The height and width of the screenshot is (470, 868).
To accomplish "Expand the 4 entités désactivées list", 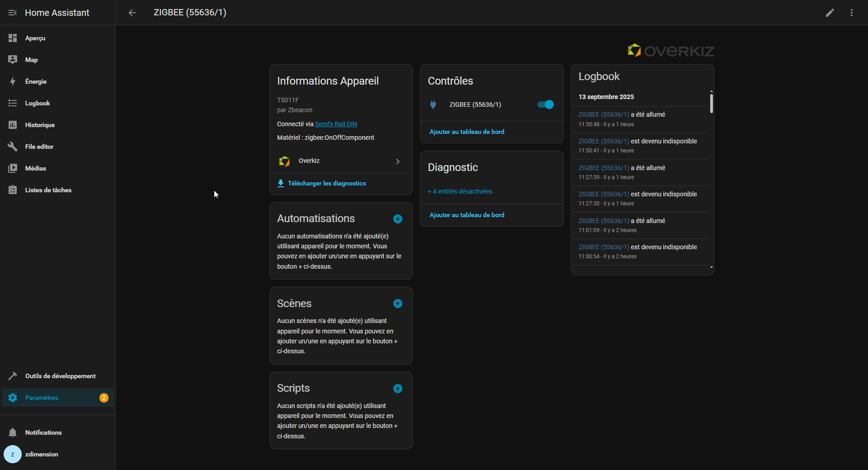I will tap(460, 191).
